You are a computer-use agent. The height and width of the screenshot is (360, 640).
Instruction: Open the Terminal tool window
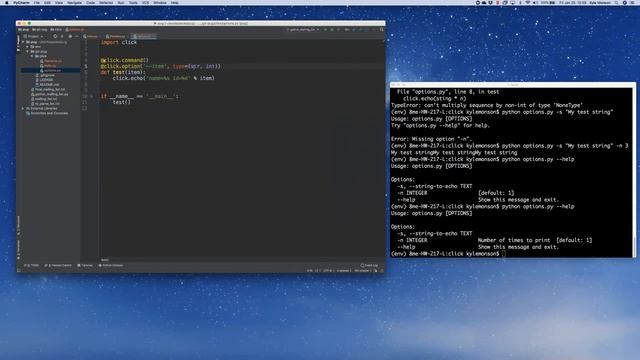point(85,265)
